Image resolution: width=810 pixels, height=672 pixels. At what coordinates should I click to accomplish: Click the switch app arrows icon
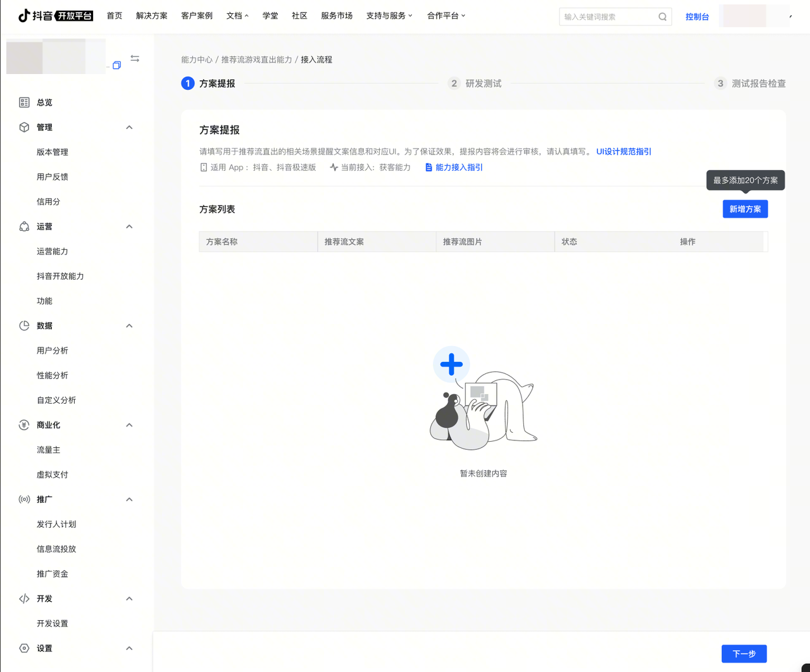pyautogui.click(x=135, y=58)
